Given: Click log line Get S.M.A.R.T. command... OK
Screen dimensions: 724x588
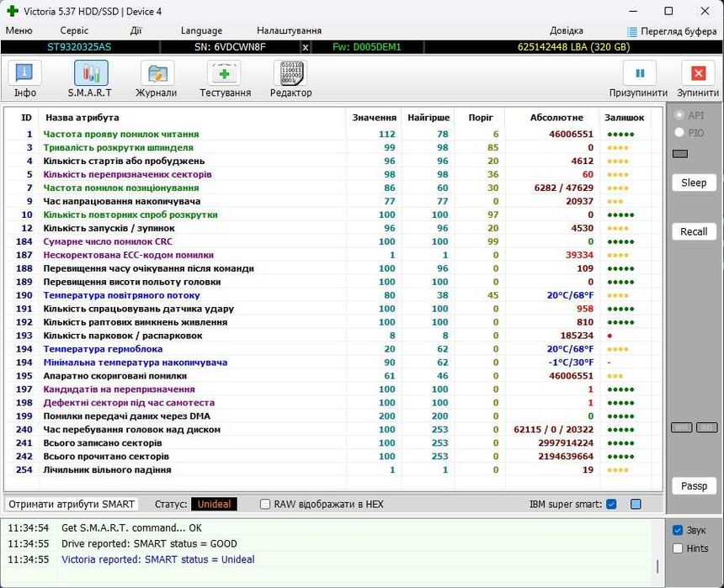Looking at the screenshot, I should [x=131, y=528].
